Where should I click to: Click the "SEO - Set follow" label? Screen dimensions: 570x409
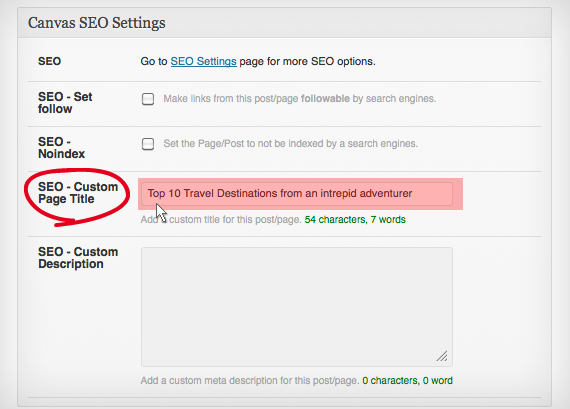pyautogui.click(x=65, y=103)
